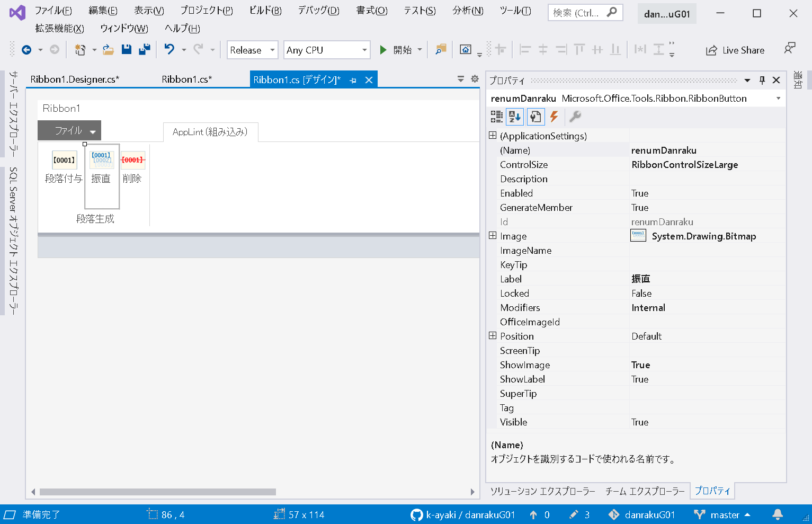Viewport: 812px width, 524px height.
Task: Toggle the Categorized view in Properties
Action: 496,117
